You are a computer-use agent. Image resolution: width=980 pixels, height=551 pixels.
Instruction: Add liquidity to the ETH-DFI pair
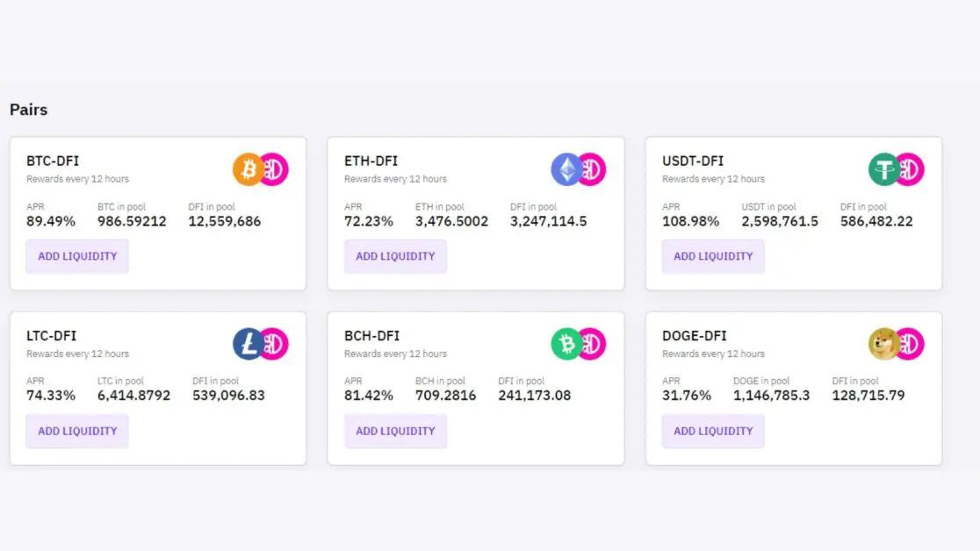click(396, 256)
